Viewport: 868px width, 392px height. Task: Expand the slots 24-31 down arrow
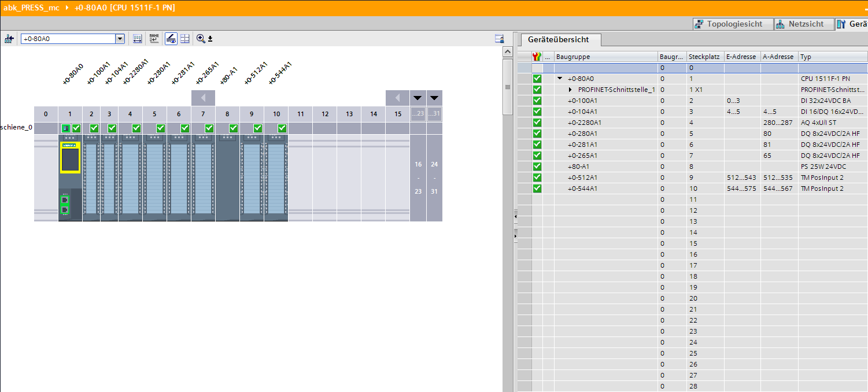(x=434, y=98)
